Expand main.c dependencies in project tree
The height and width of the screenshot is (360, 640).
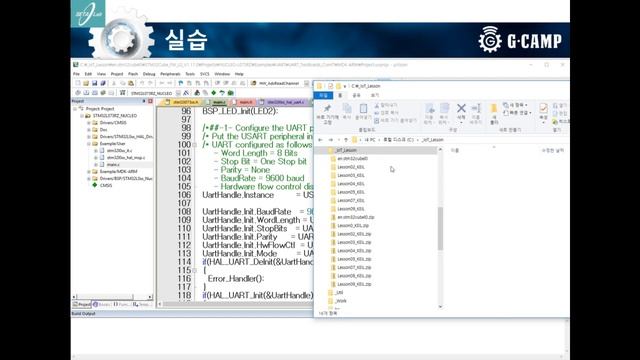click(x=96, y=164)
